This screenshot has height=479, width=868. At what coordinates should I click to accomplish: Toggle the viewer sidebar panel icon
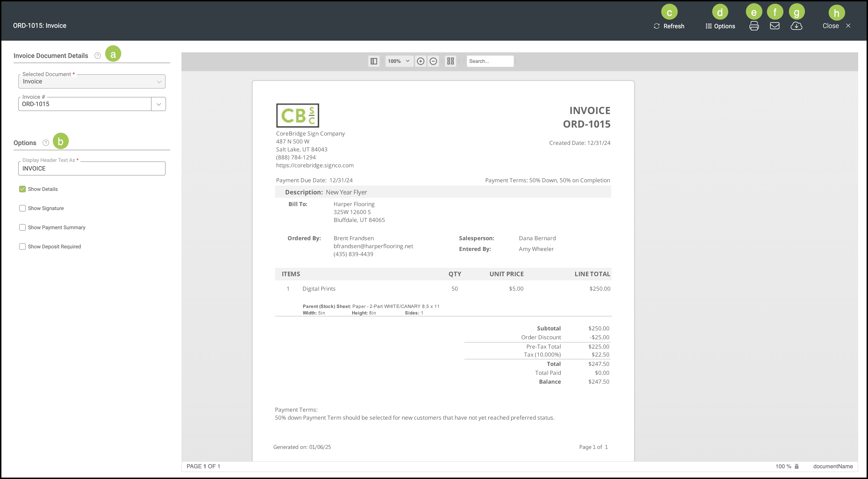tap(374, 61)
